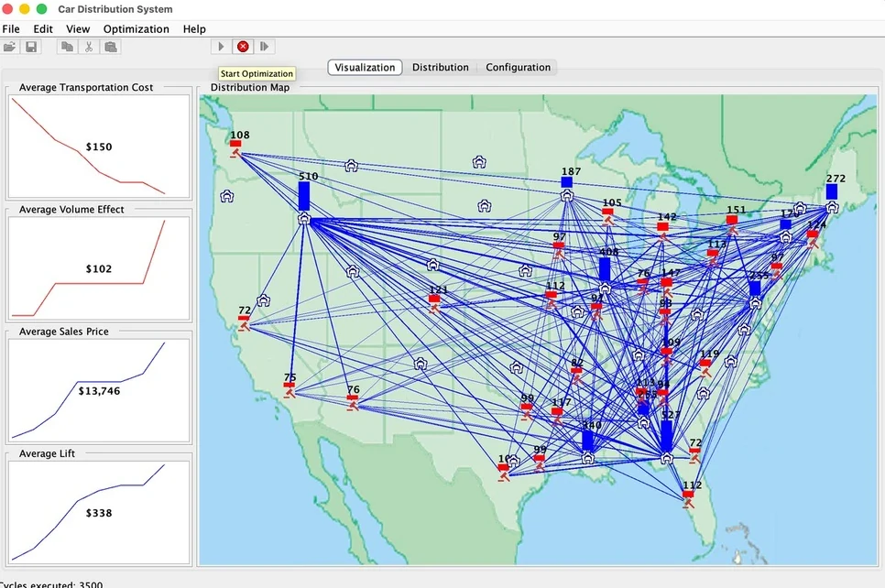
Task: Click the Paste clipboard icon
Action: click(x=111, y=47)
